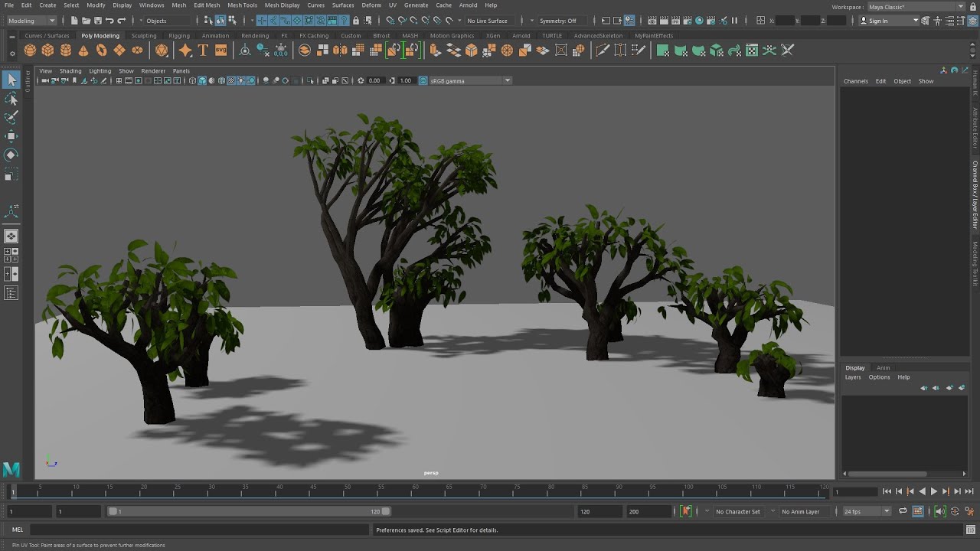This screenshot has height=551, width=980.
Task: Create a polygon cube from the shelf
Action: click(47, 51)
